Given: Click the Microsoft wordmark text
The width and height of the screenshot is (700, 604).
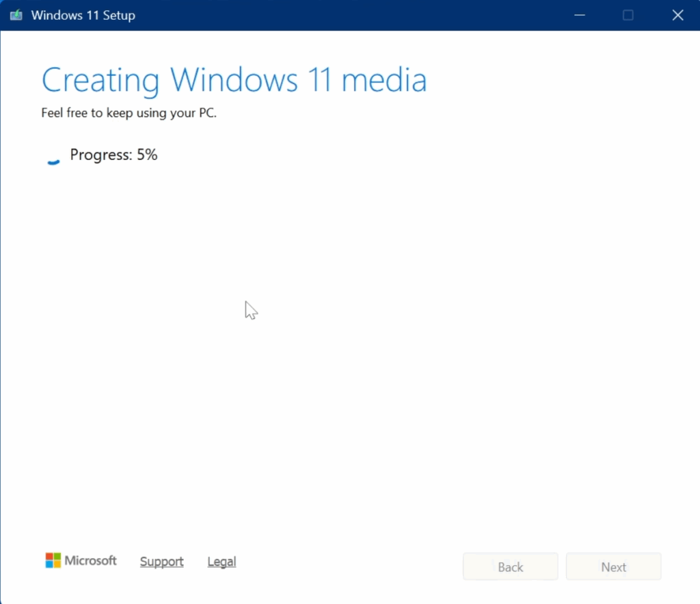Looking at the screenshot, I should click(x=91, y=561).
